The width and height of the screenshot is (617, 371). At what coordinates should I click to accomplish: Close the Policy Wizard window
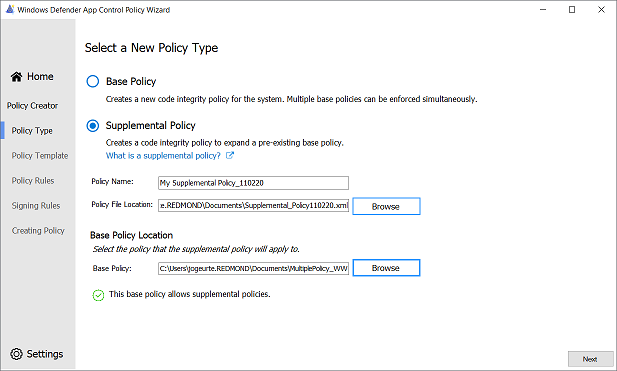coord(601,9)
